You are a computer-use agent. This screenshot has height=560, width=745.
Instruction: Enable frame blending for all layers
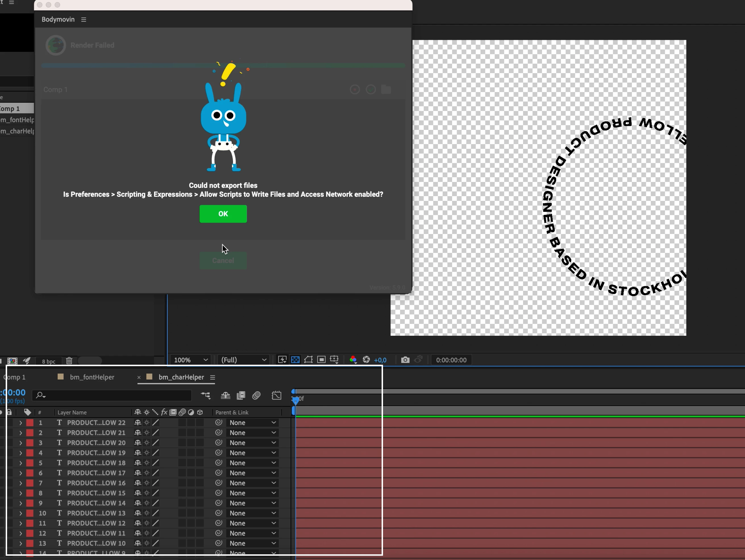(241, 395)
